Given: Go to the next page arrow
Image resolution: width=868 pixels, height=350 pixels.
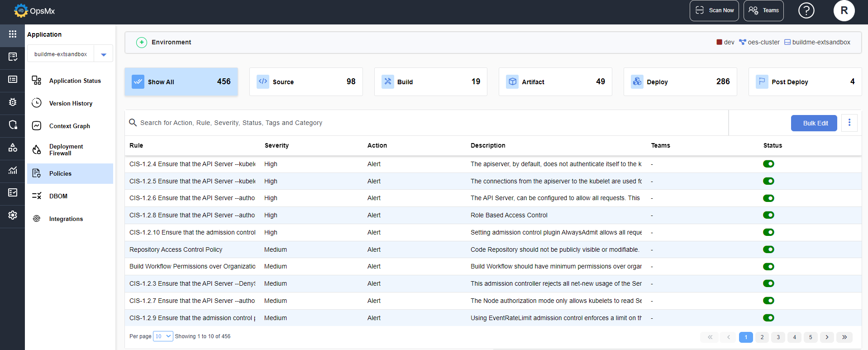Looking at the screenshot, I should 827,337.
